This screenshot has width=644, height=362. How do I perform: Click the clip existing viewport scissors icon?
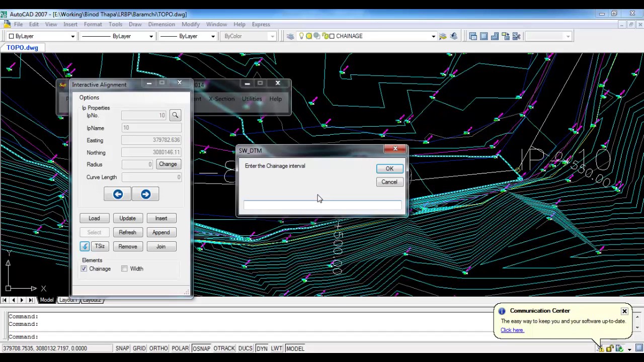click(516, 36)
